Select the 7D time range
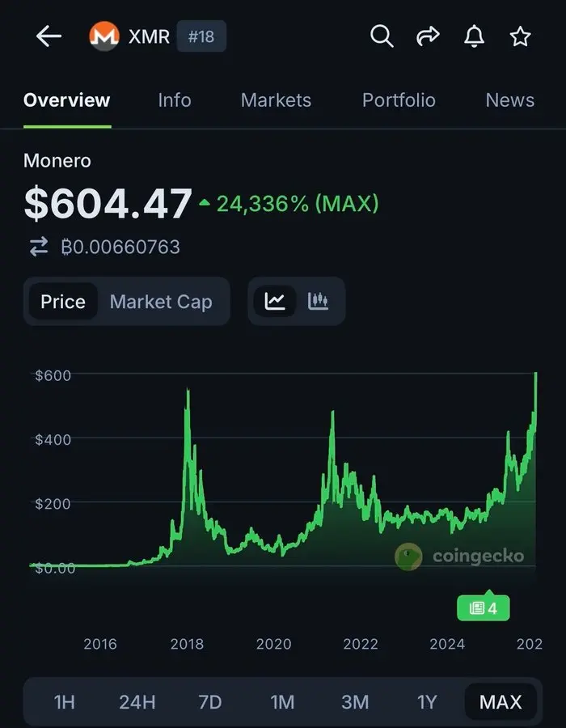Image resolution: width=566 pixels, height=728 pixels. pos(209,702)
